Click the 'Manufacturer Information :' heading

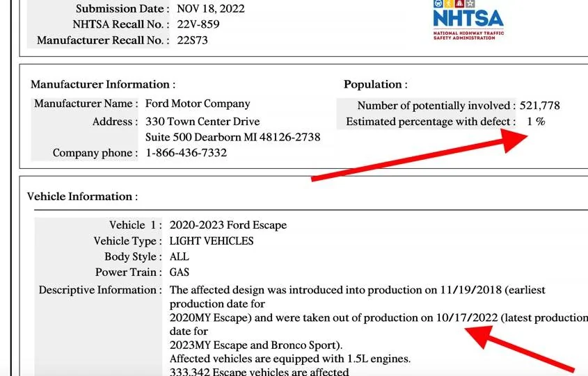pos(103,84)
